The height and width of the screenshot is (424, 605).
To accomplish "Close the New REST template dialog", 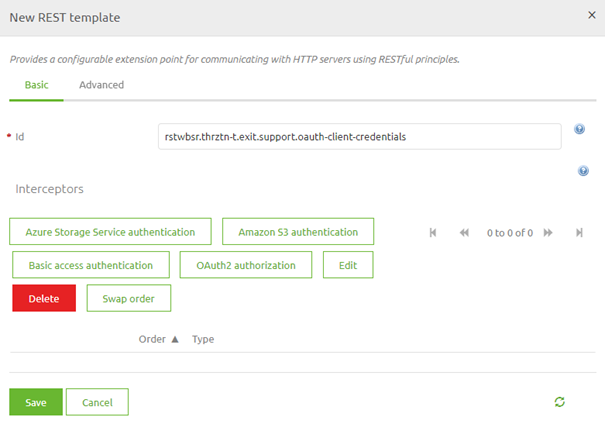I will click(x=591, y=15).
